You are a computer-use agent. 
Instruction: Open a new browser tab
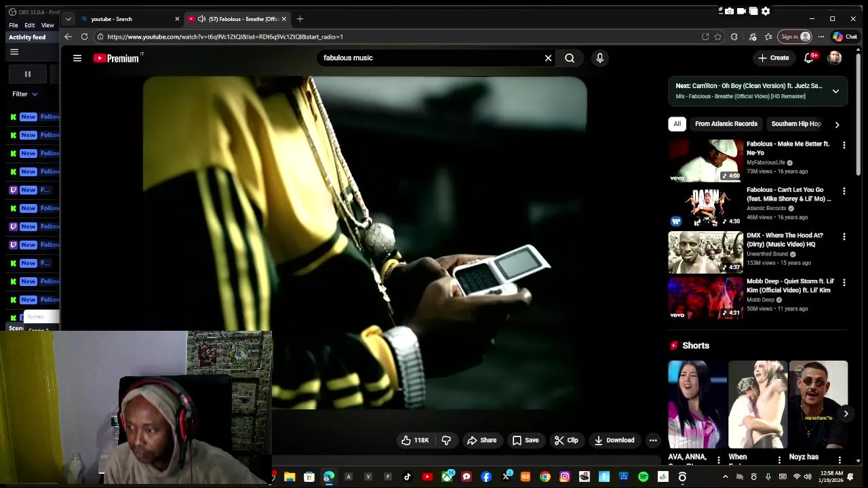coord(300,19)
